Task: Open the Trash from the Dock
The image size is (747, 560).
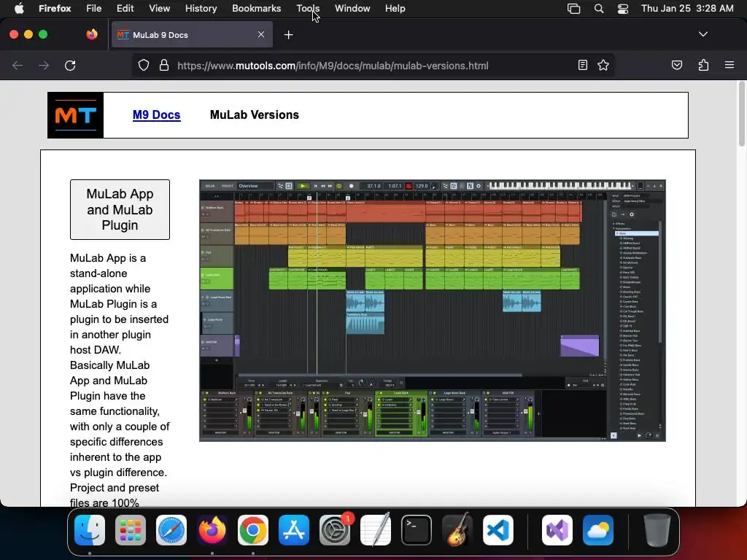Action: coord(657,530)
